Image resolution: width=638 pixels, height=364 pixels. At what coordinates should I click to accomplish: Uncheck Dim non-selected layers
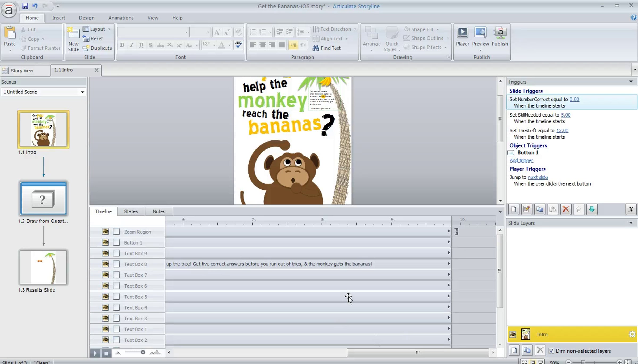(551, 351)
